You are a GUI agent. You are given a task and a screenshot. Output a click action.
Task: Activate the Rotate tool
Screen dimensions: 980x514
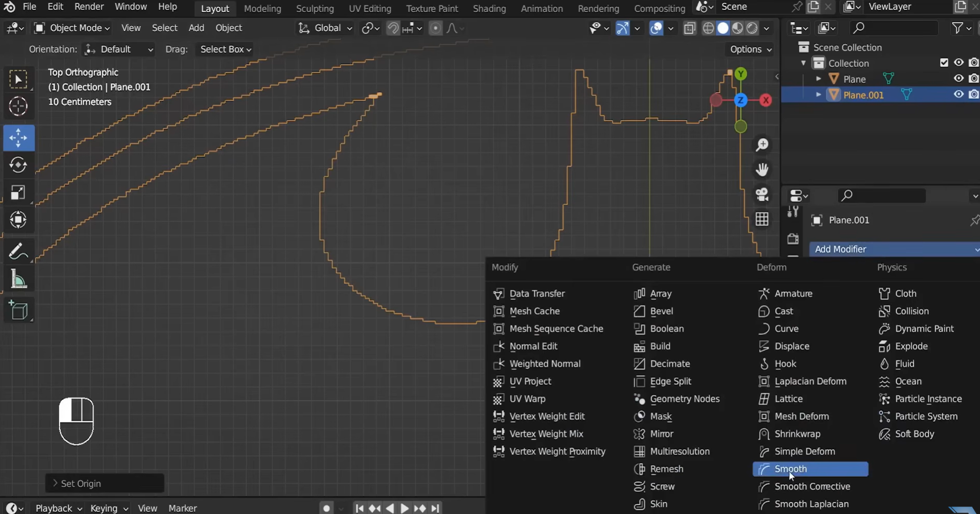(18, 165)
